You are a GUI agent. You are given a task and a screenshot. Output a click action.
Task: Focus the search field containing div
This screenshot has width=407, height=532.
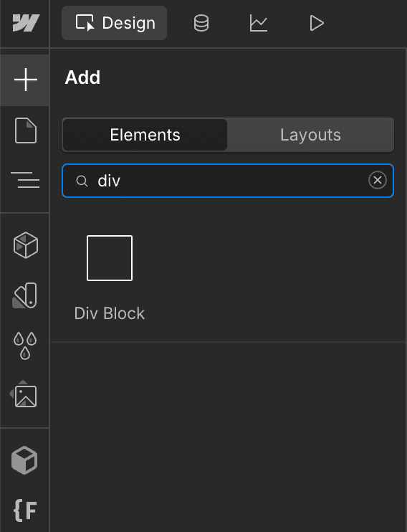click(228, 181)
